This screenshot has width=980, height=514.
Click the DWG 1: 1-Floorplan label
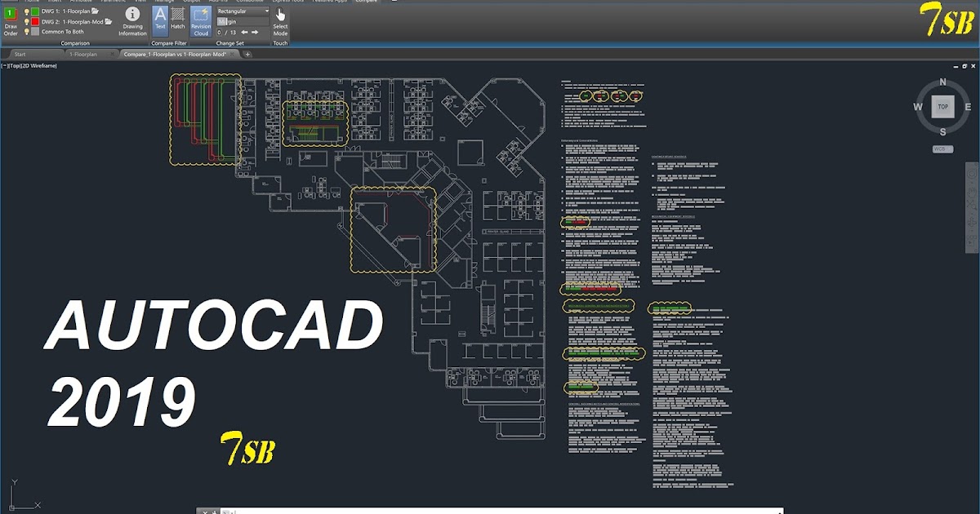[65, 11]
